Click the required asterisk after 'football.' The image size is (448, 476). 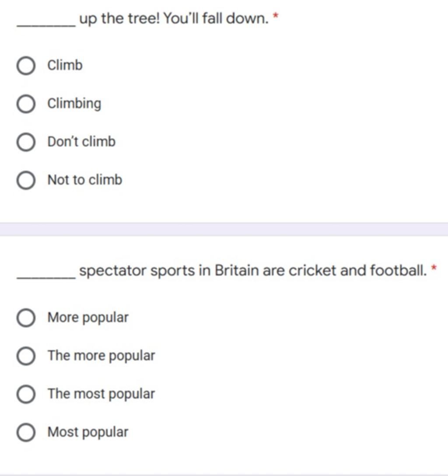(434, 268)
